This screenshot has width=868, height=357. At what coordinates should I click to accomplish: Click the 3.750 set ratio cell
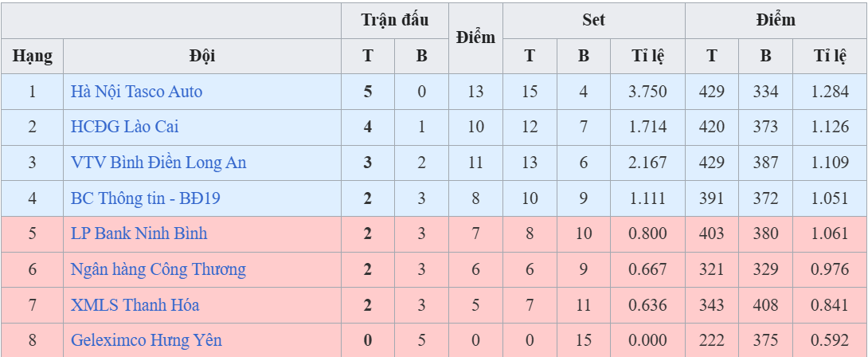click(647, 92)
